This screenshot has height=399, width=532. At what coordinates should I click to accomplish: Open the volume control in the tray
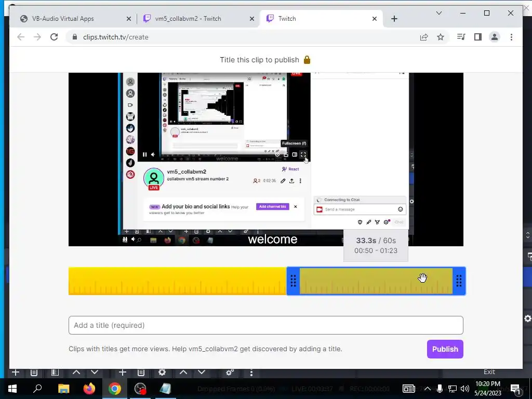pos(465,389)
